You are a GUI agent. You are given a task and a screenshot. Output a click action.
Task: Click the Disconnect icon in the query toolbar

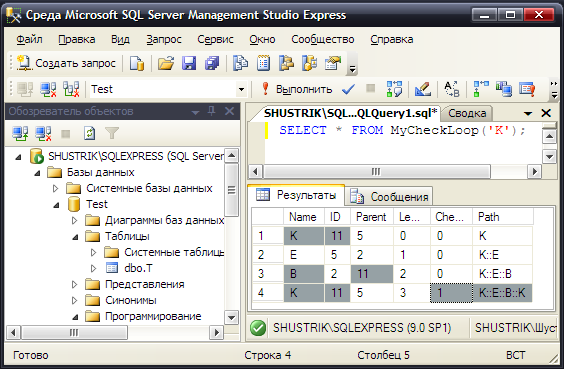(48, 89)
